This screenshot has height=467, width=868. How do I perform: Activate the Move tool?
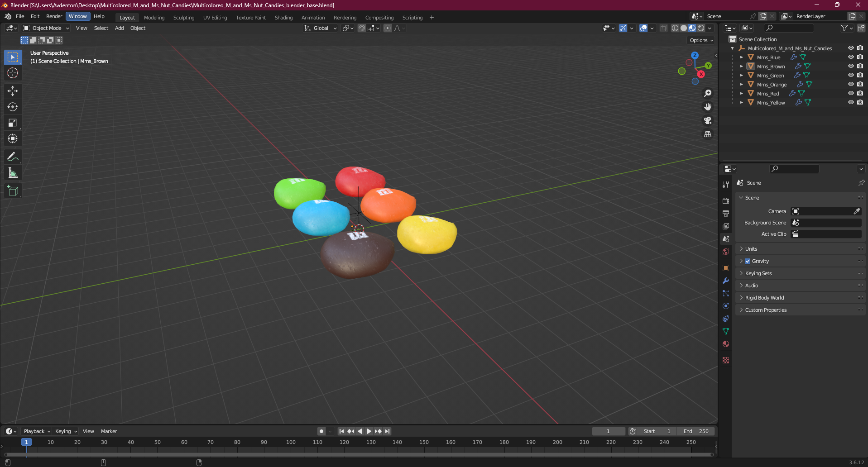[x=13, y=91]
